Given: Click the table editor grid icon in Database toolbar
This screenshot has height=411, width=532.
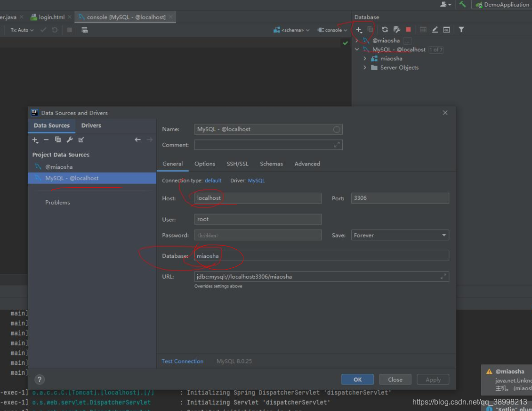Looking at the screenshot, I should tap(423, 30).
